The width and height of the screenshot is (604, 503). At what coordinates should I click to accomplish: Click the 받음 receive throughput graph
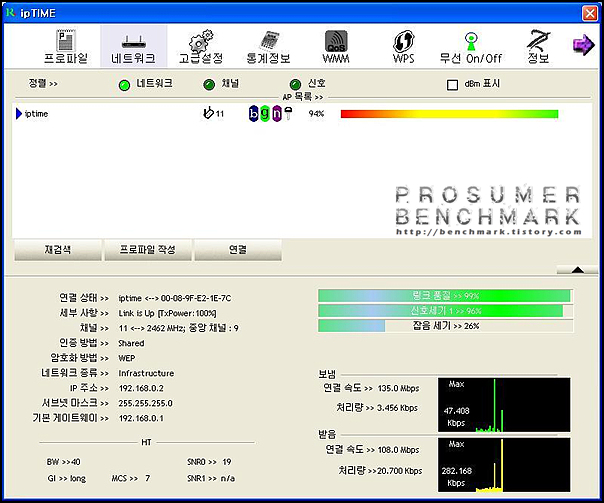504,465
